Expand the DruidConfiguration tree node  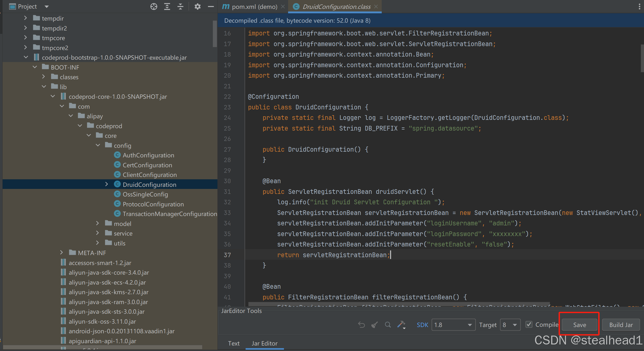point(106,184)
